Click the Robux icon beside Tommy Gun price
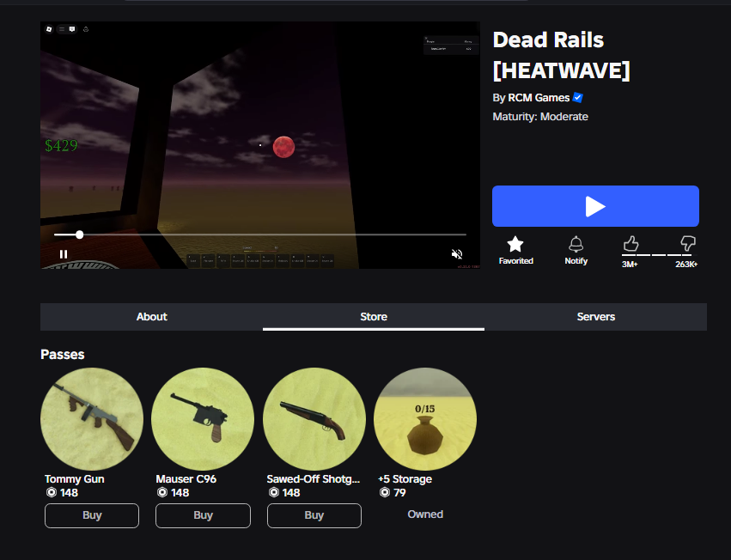731x560 pixels. [52, 492]
